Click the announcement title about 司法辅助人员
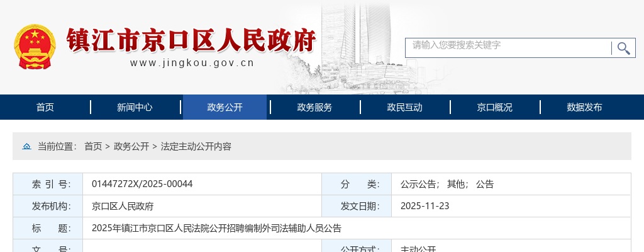The height and width of the screenshot is (252, 644). 216,228
